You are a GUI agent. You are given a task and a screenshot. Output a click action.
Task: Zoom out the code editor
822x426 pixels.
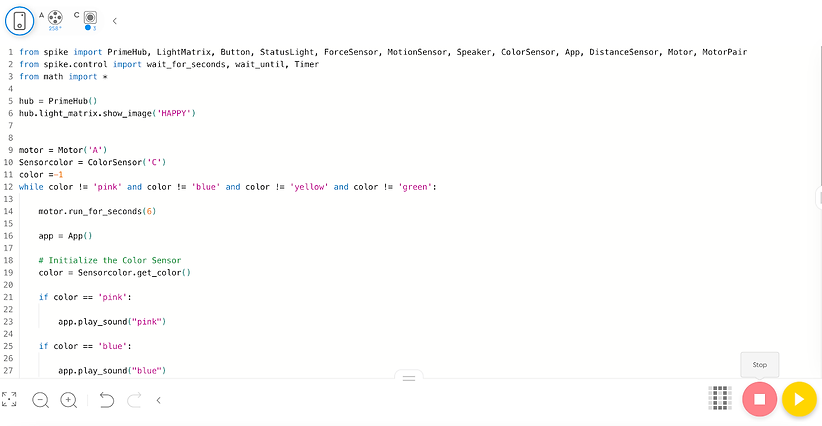tap(40, 400)
